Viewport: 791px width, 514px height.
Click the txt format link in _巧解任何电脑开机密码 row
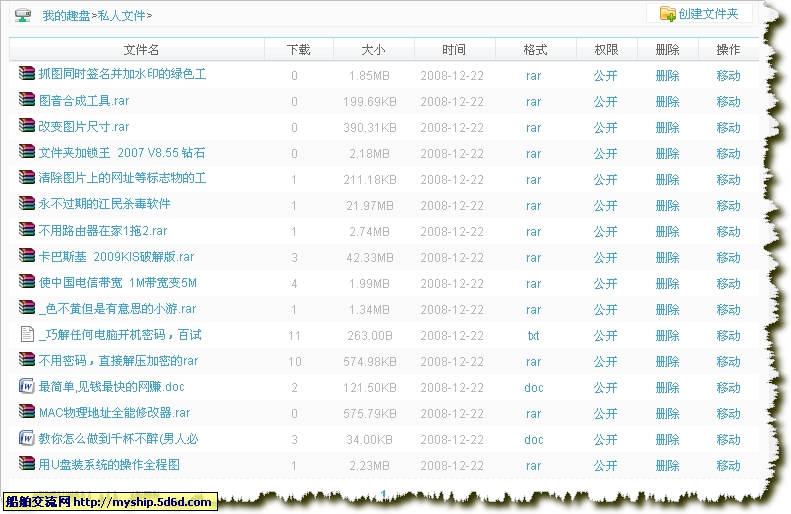tap(533, 335)
